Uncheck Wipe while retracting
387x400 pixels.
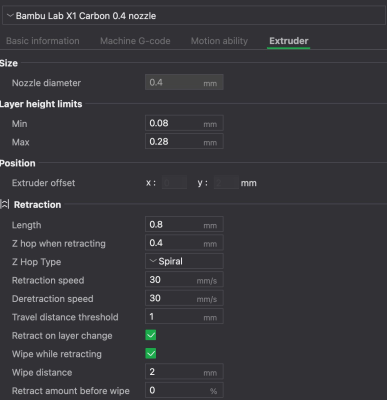tap(151, 353)
